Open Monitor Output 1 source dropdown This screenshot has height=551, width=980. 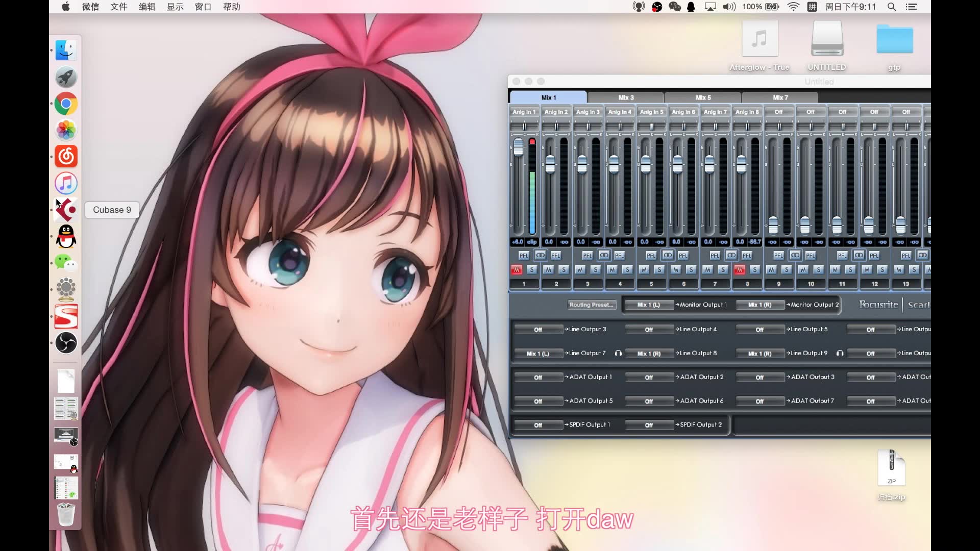649,305
